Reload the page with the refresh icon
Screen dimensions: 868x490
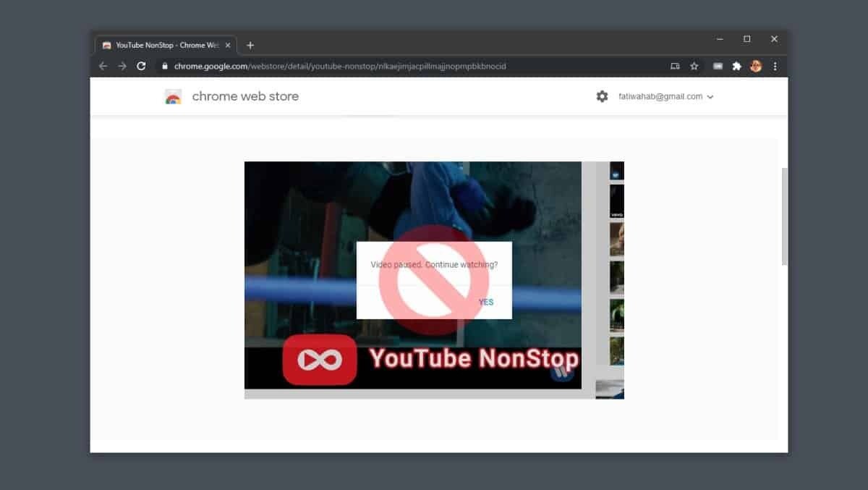point(140,66)
